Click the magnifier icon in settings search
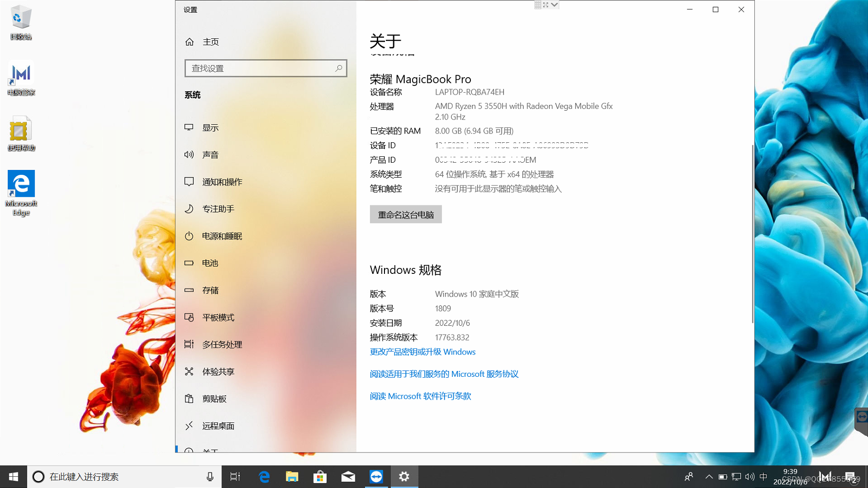The image size is (868, 488). point(338,68)
